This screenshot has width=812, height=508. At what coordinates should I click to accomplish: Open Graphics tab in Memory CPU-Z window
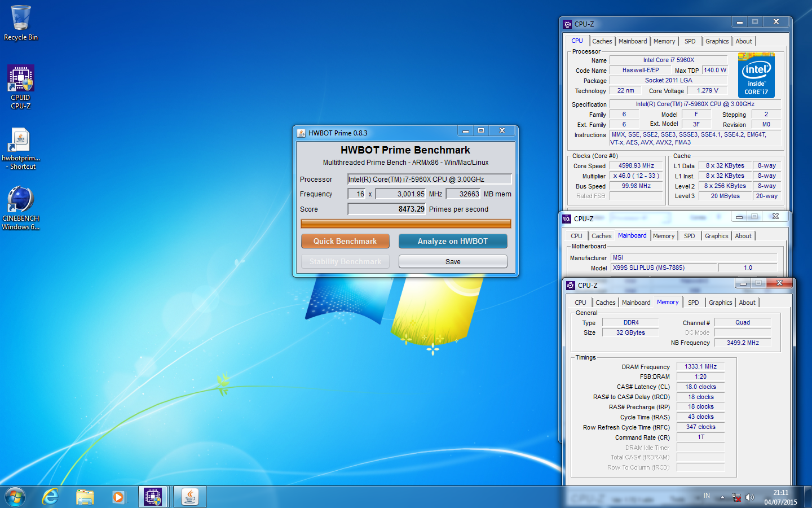721,303
